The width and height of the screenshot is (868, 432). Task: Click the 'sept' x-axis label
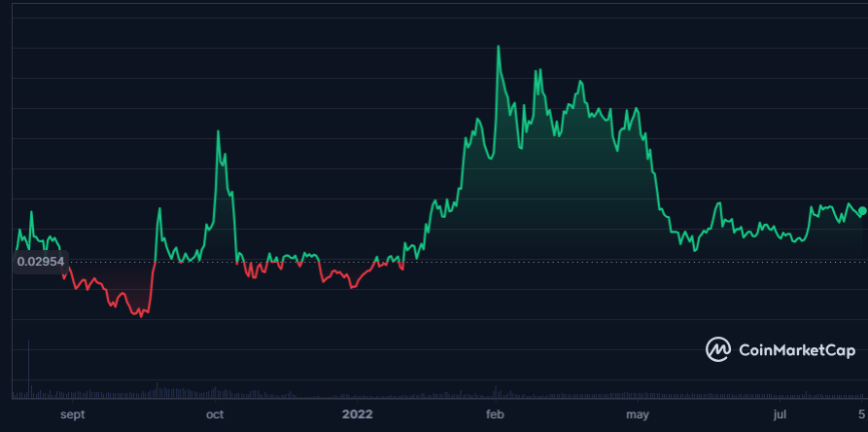point(73,414)
